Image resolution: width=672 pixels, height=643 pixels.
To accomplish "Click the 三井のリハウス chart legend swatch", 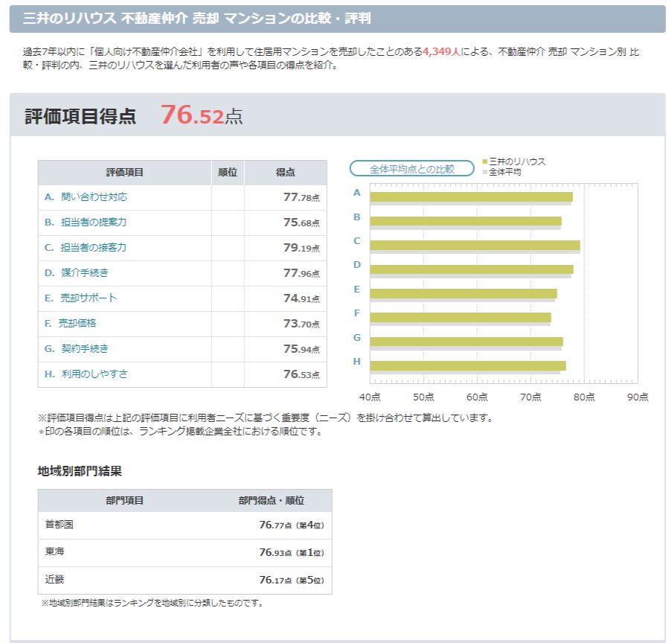I will pyautogui.click(x=484, y=161).
